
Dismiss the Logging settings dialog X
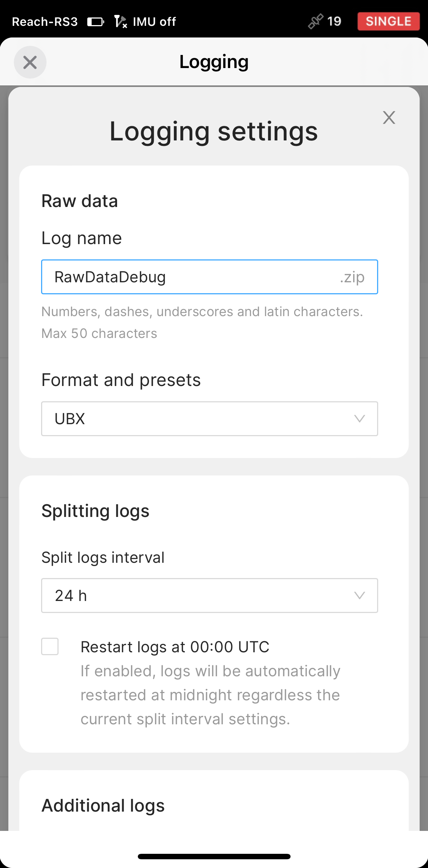click(389, 118)
